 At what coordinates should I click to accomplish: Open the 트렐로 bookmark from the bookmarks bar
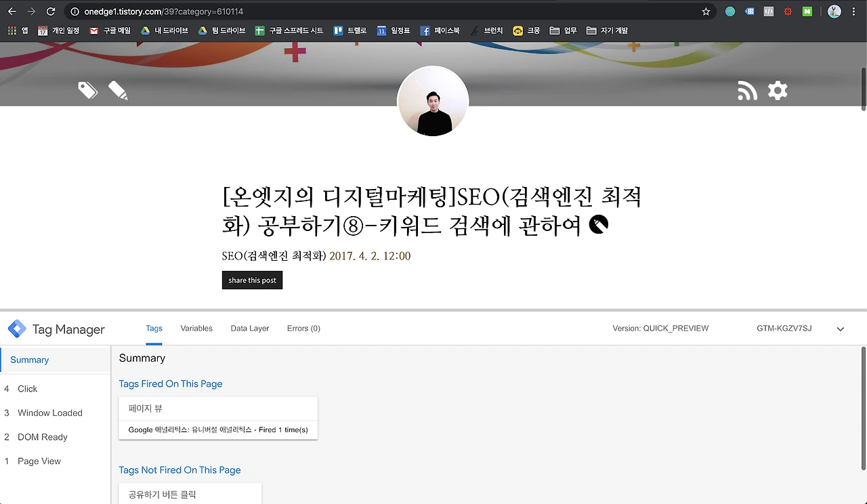point(349,30)
